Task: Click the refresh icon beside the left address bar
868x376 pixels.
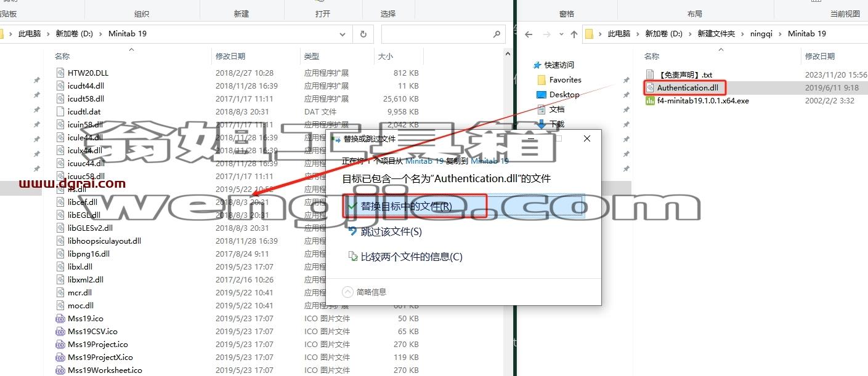Action: tap(363, 34)
